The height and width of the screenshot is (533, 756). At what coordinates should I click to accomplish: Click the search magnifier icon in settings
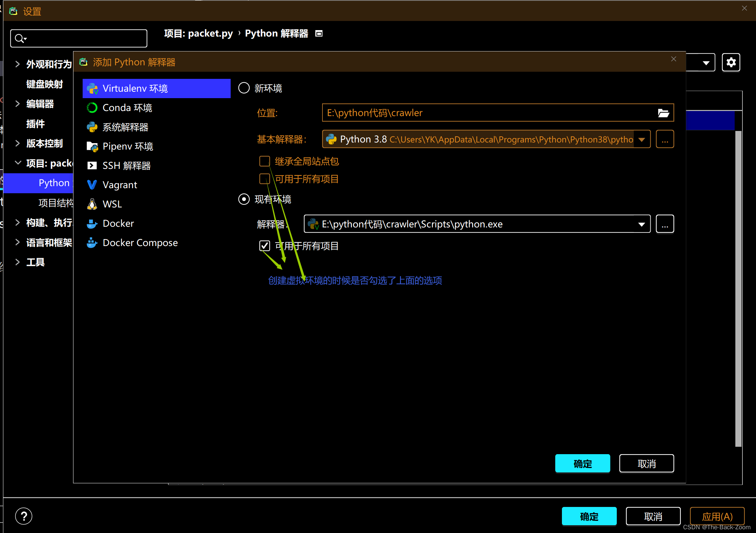coord(21,39)
